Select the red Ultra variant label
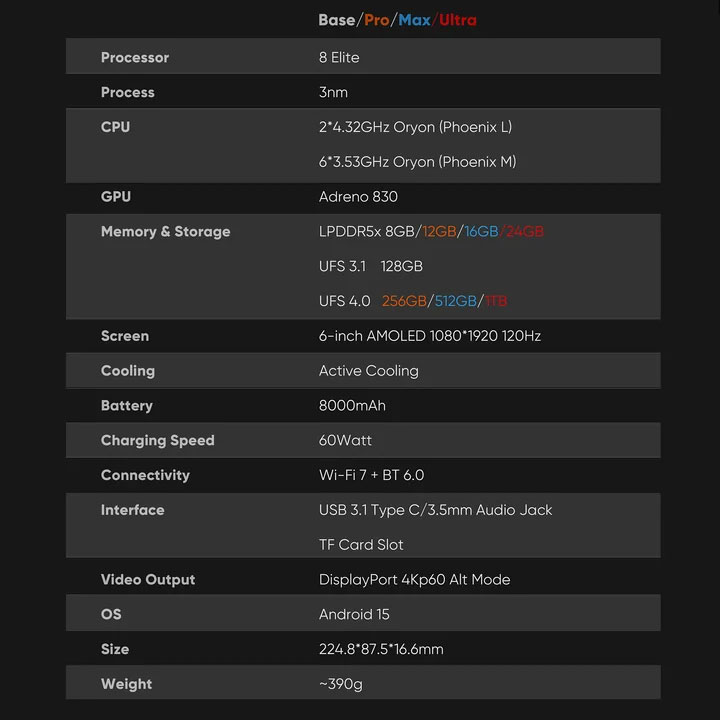The image size is (720, 720). click(x=458, y=20)
